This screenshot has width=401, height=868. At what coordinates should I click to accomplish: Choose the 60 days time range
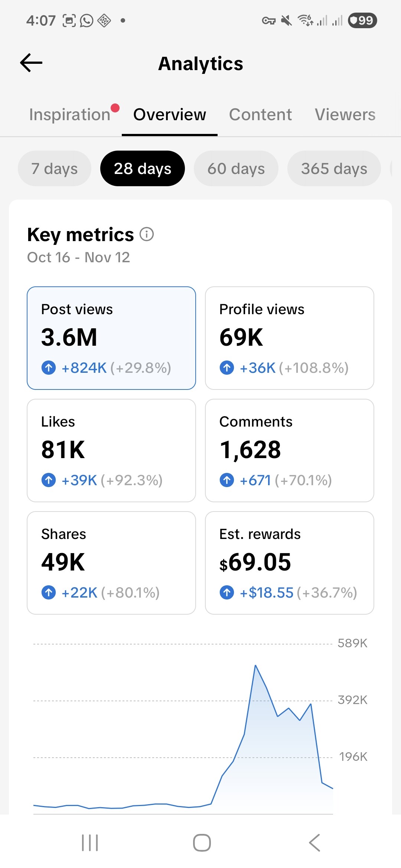click(236, 168)
